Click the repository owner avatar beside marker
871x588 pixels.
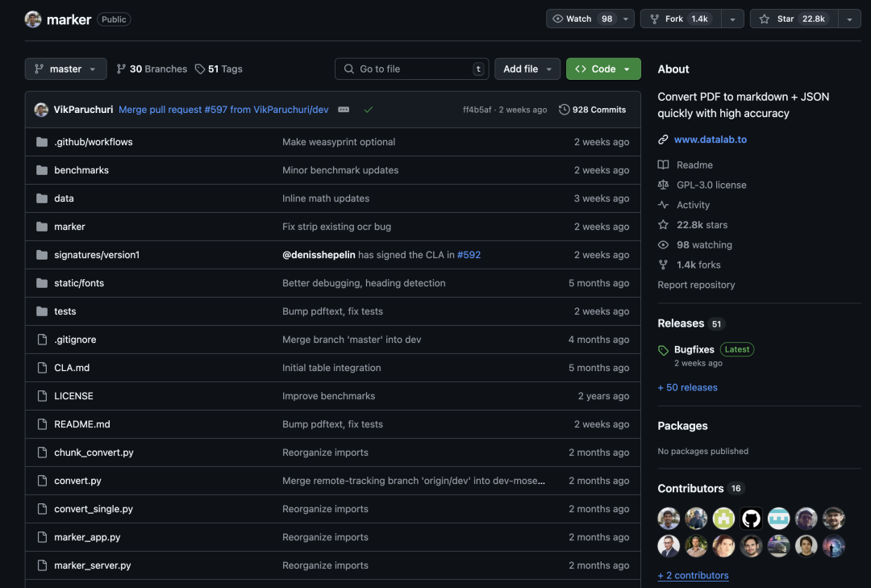point(33,19)
